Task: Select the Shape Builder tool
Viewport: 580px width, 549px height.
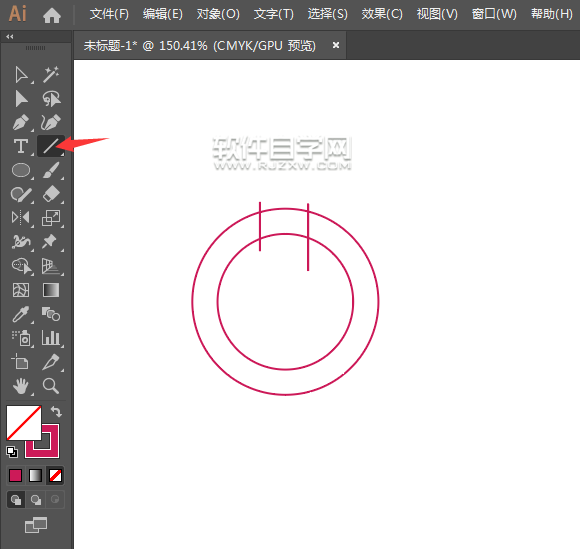Action: tap(22, 266)
